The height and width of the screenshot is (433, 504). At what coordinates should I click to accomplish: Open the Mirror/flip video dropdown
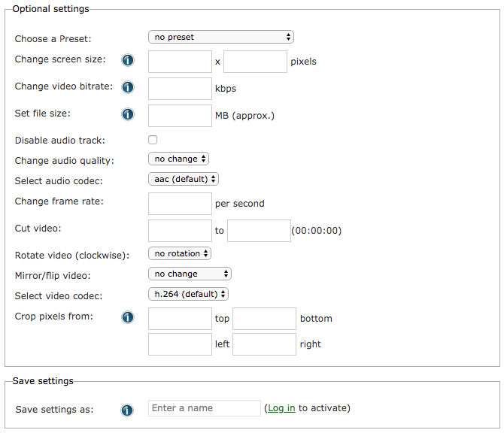click(190, 274)
